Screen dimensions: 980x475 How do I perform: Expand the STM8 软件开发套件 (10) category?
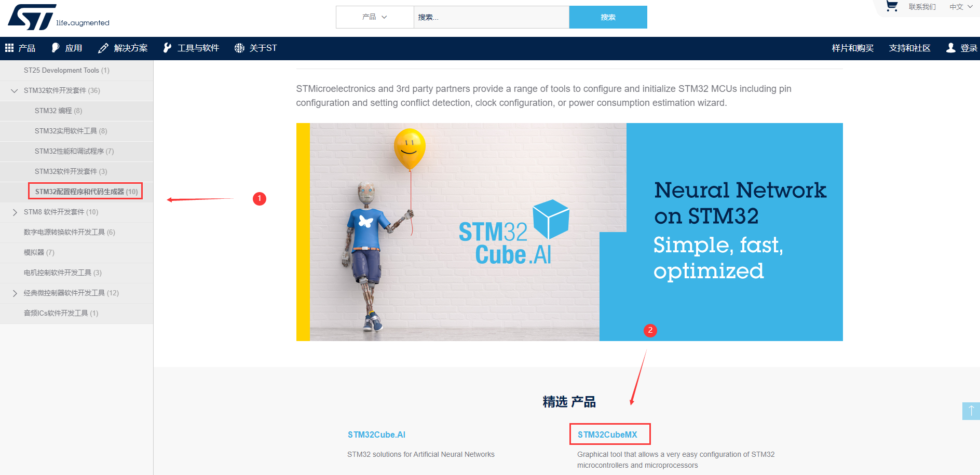[x=15, y=212]
